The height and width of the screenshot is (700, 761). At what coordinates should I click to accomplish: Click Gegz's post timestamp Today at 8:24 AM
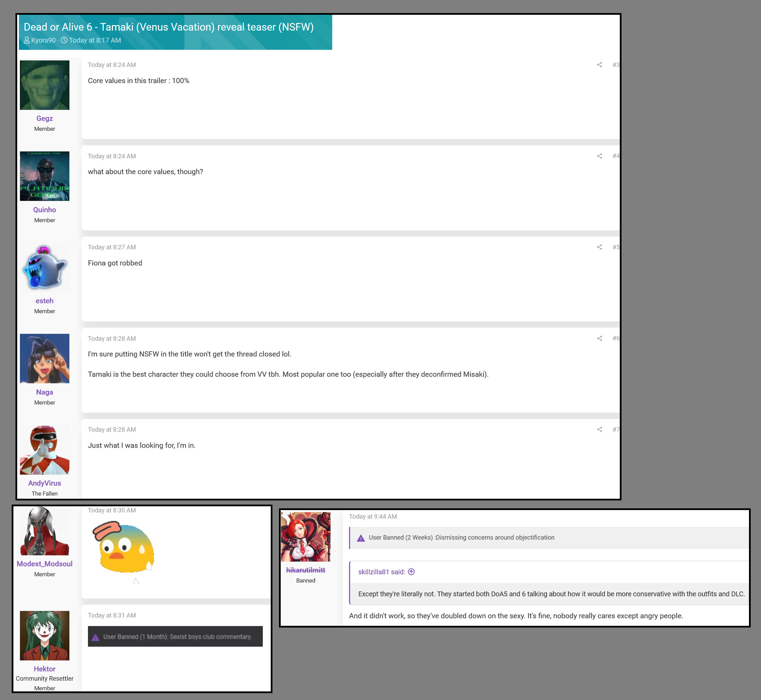coord(112,65)
